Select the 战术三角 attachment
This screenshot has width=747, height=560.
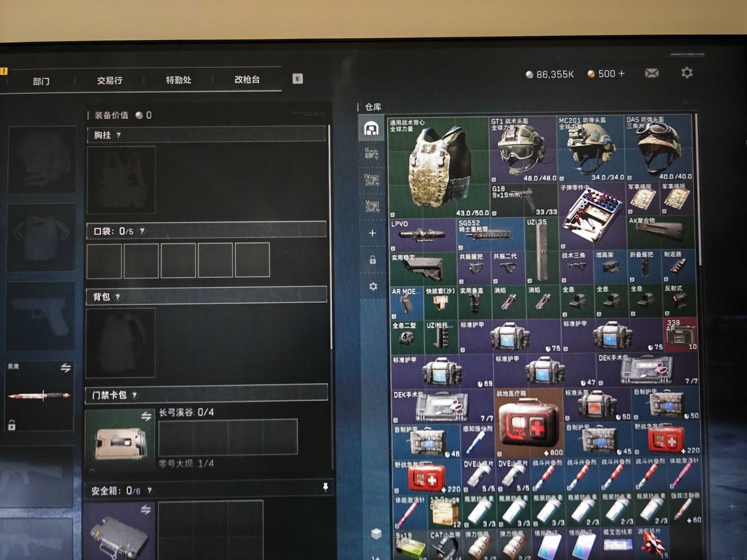click(x=576, y=267)
